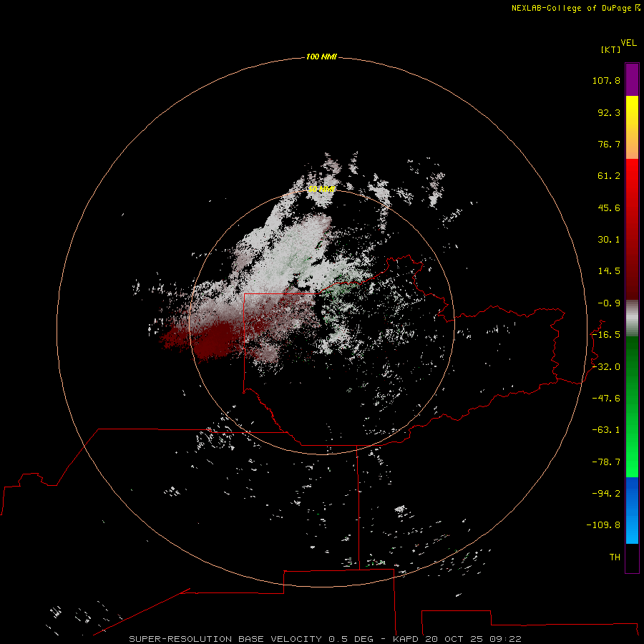This screenshot has width=644, height=644.
Task: Click the red segment of velocity color bar
Action: 632,229
